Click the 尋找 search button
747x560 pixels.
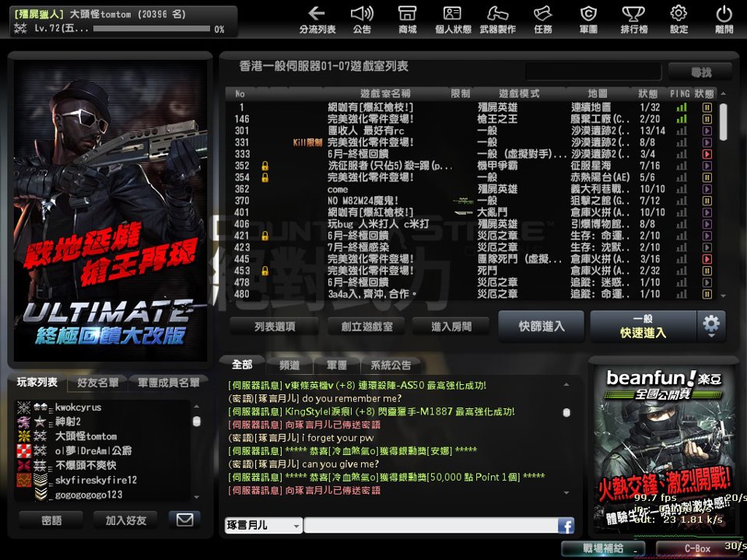[x=700, y=72]
